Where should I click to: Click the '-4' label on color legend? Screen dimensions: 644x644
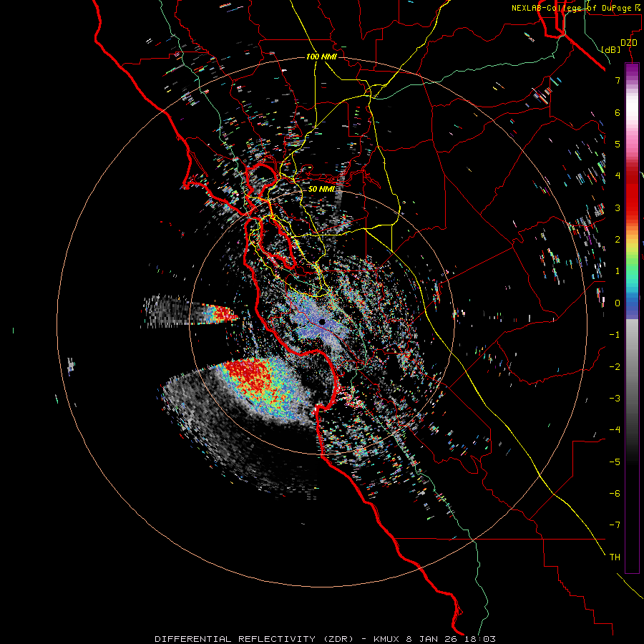[615, 429]
